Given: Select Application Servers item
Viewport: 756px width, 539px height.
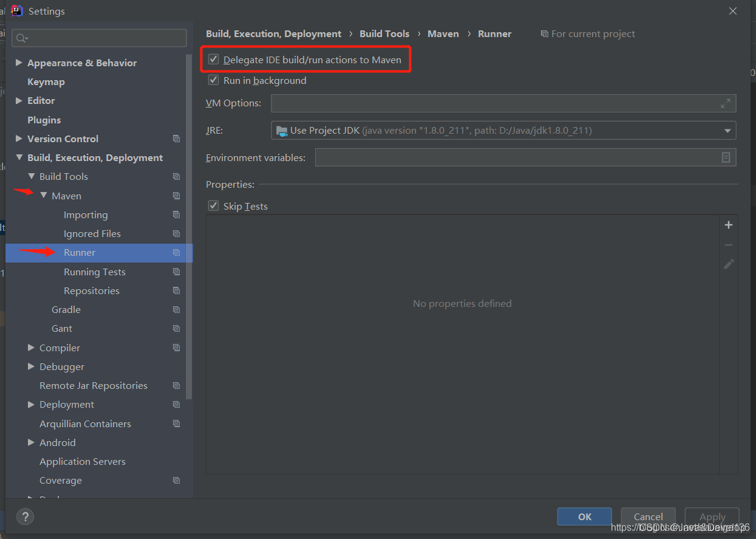Looking at the screenshot, I should click(83, 461).
